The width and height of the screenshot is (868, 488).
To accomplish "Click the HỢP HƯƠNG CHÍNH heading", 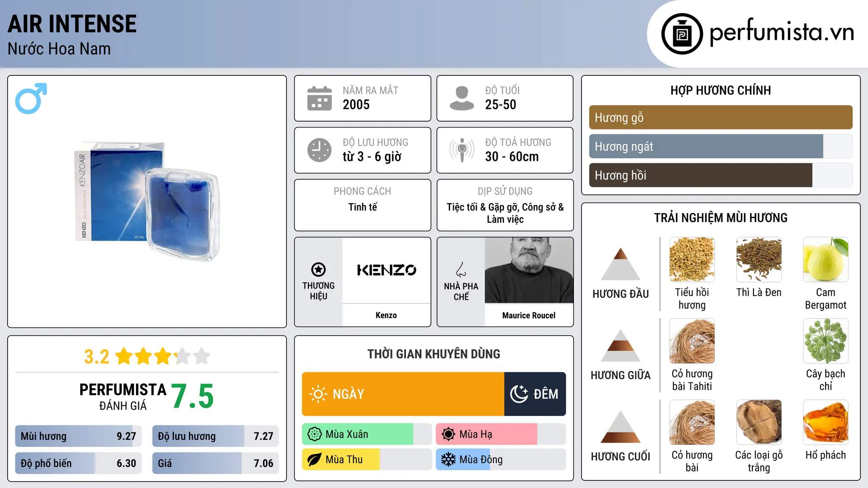I will coord(721,90).
